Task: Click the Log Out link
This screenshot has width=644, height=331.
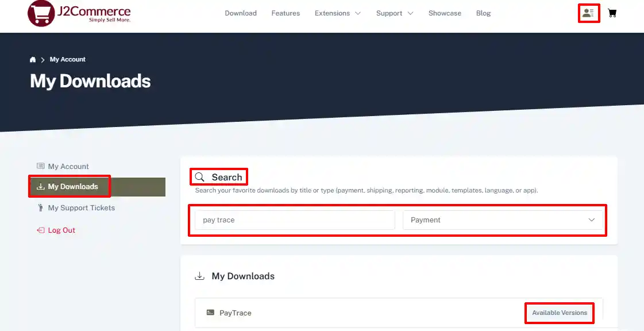Action: tap(61, 230)
